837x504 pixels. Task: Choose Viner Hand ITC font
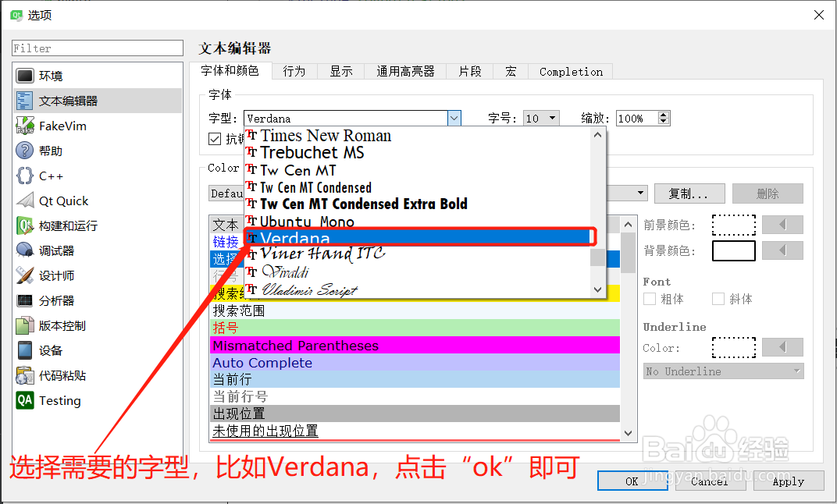418,254
